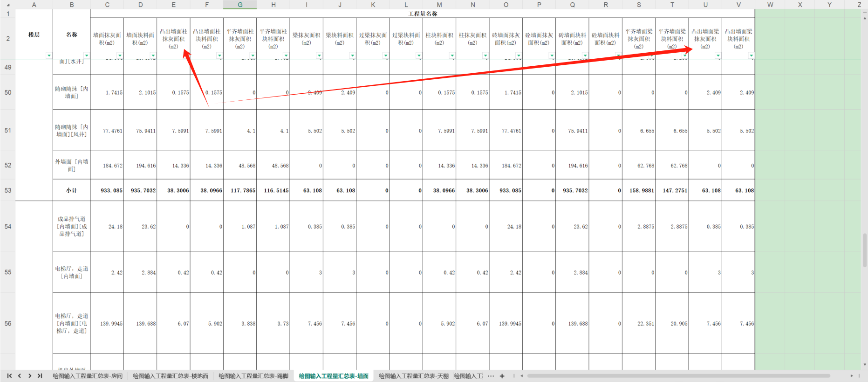This screenshot has width=868, height=382.
Task: Open the 凸出墙面梁抹灰面积 filter dropdown
Action: coord(718,56)
